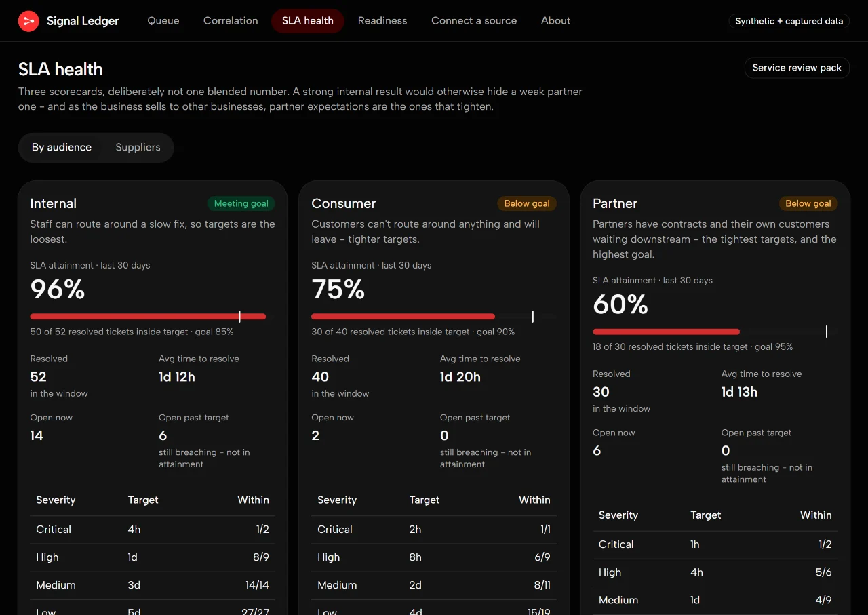Open the Queue page

coord(163,21)
